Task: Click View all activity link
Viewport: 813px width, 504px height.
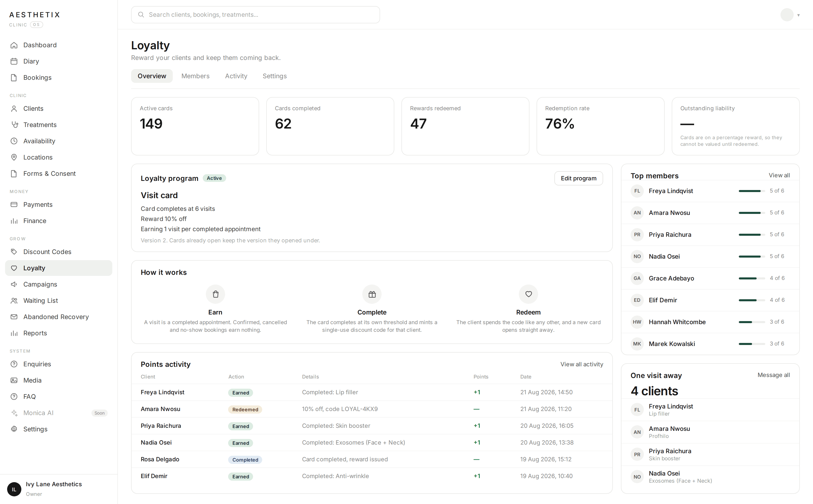Action: (582, 364)
